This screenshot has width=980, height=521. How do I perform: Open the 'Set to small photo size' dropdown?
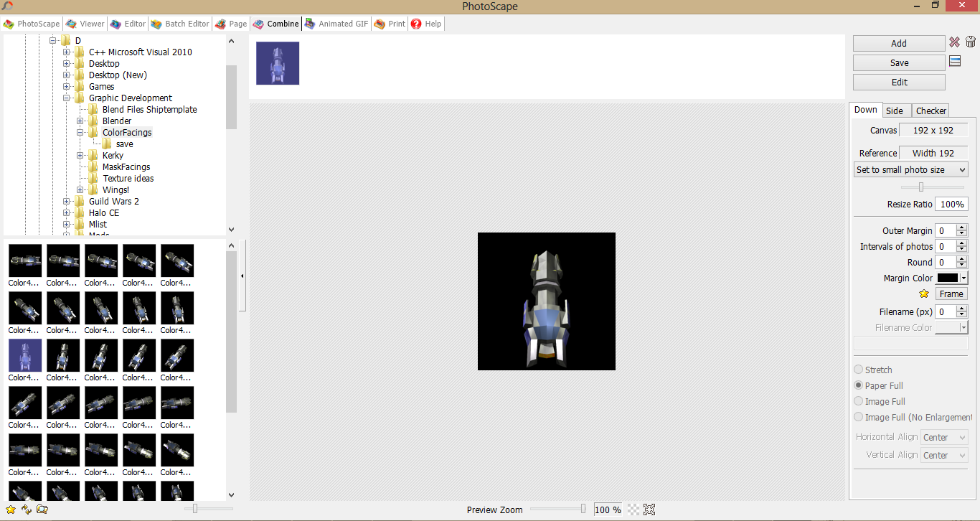(x=911, y=170)
